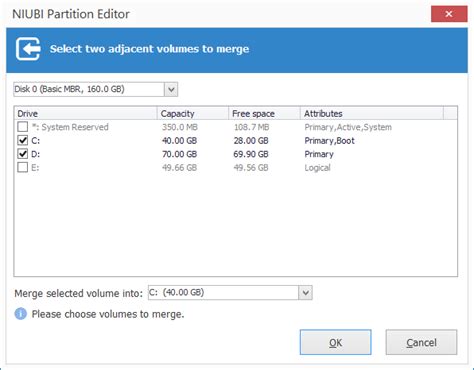The height and width of the screenshot is (370, 474).
Task: Click the 'Select two adjacent volumes to merge' heading
Action: [x=150, y=49]
